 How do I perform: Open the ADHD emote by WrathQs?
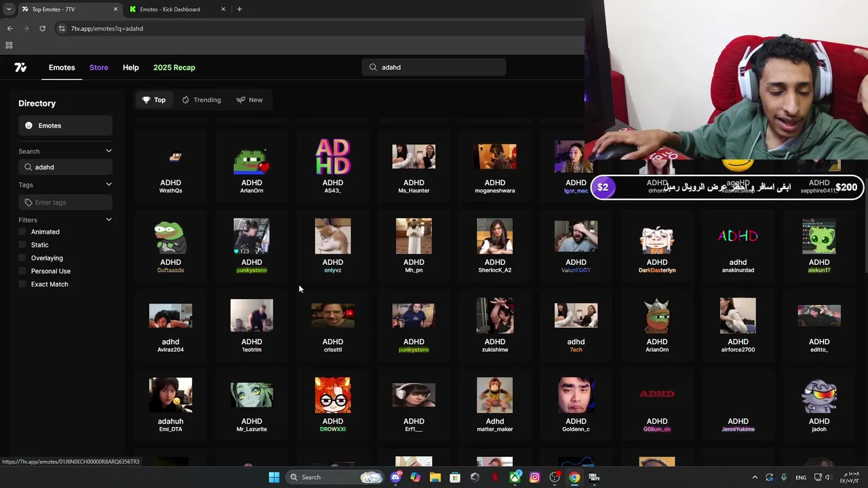pos(171,166)
